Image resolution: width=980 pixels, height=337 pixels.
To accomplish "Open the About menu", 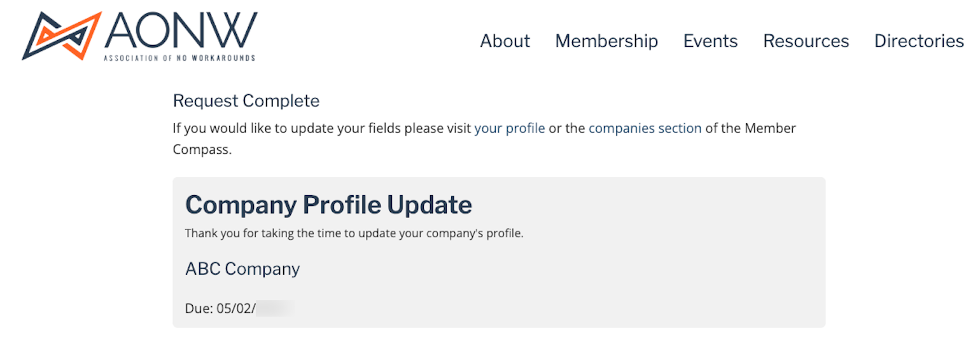I will (x=505, y=41).
